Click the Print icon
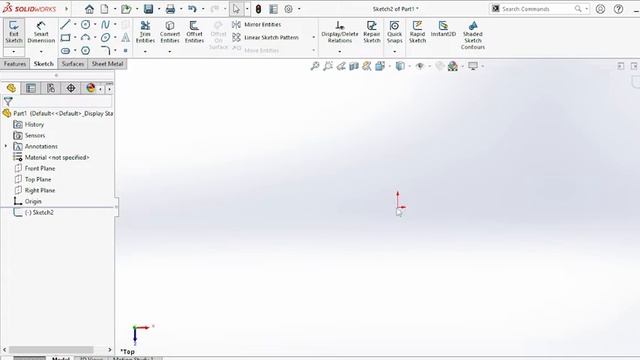The image size is (640, 360). pos(170,9)
